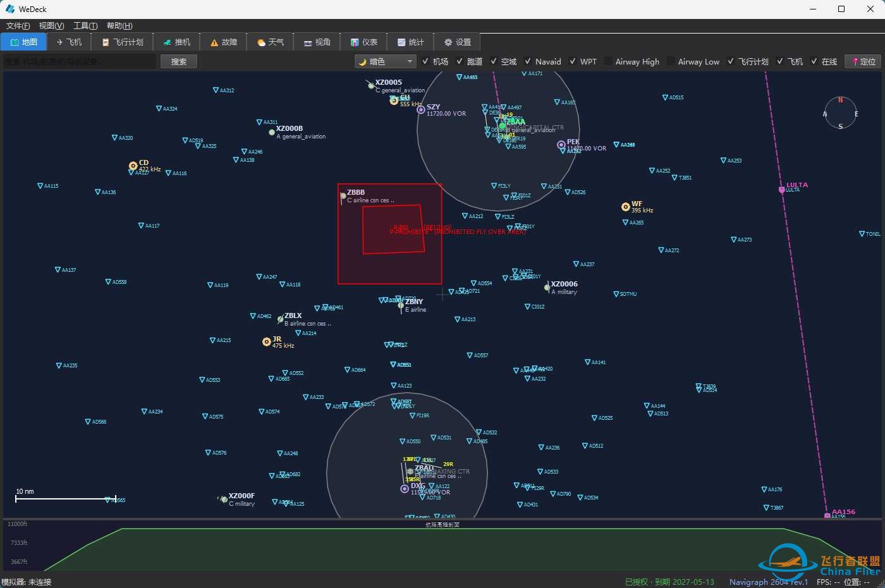Open the 文件 menu

(x=18, y=26)
